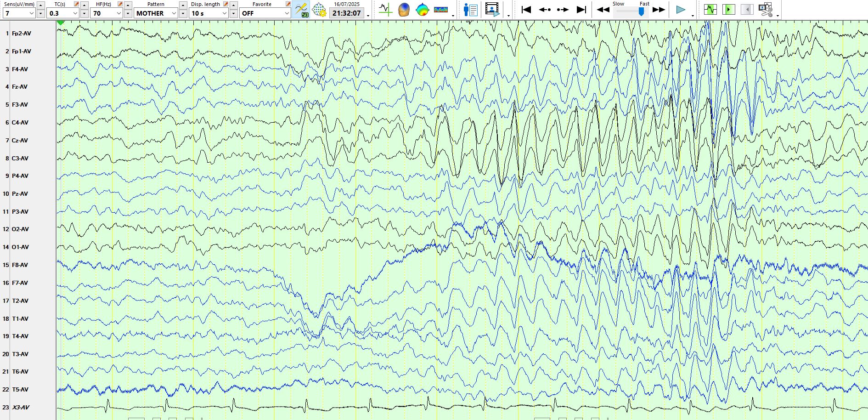The width and height of the screenshot is (868, 420).
Task: Select the Cz-AV channel label
Action: pyautogui.click(x=20, y=141)
